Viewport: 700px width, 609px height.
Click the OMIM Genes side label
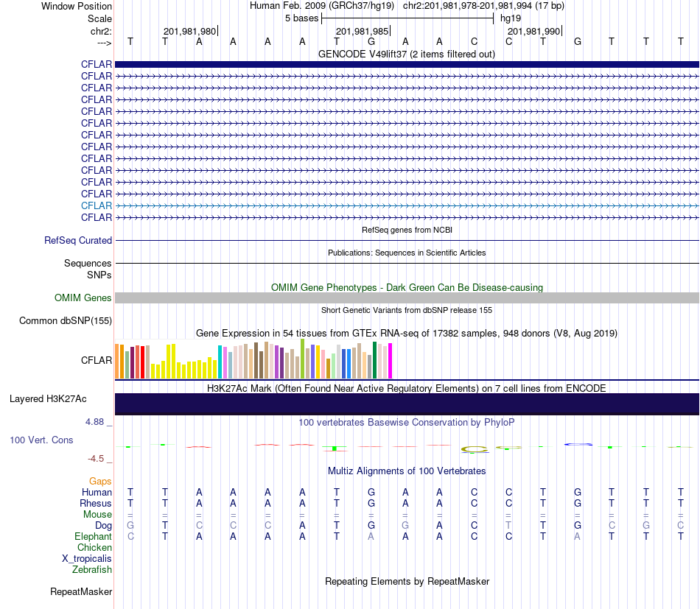83,298
